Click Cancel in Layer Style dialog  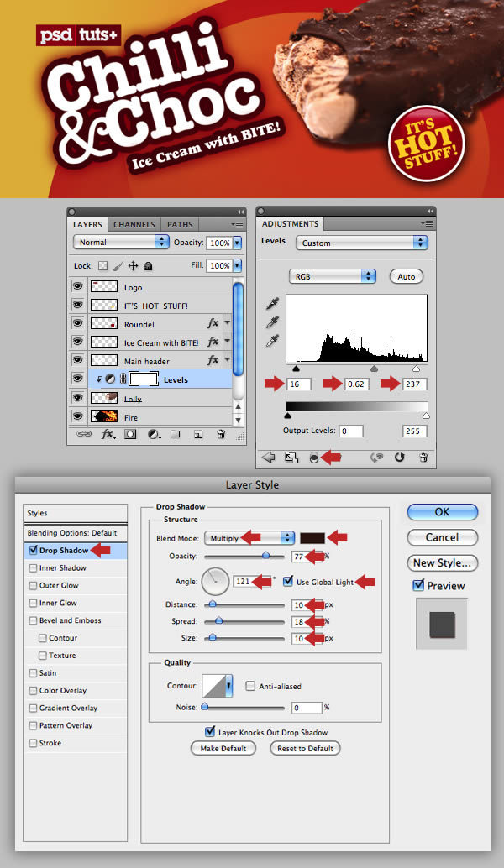click(442, 537)
